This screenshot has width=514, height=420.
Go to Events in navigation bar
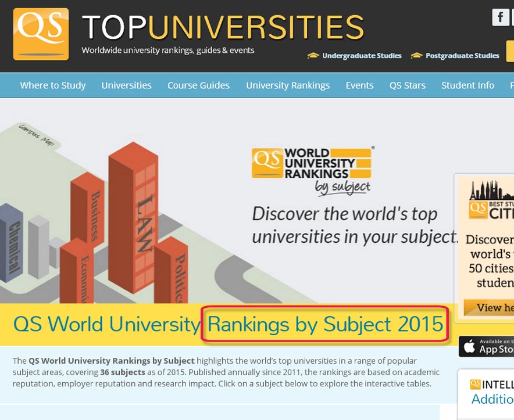(359, 85)
